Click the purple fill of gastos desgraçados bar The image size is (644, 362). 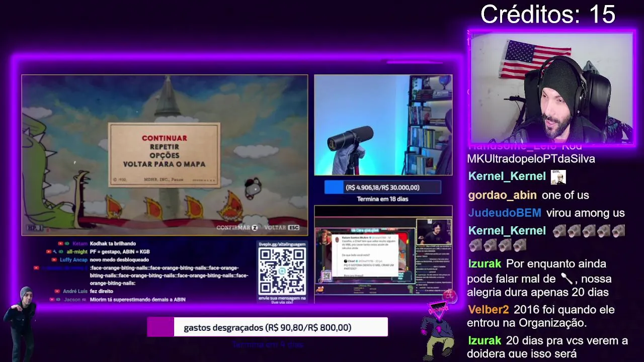pyautogui.click(x=160, y=327)
